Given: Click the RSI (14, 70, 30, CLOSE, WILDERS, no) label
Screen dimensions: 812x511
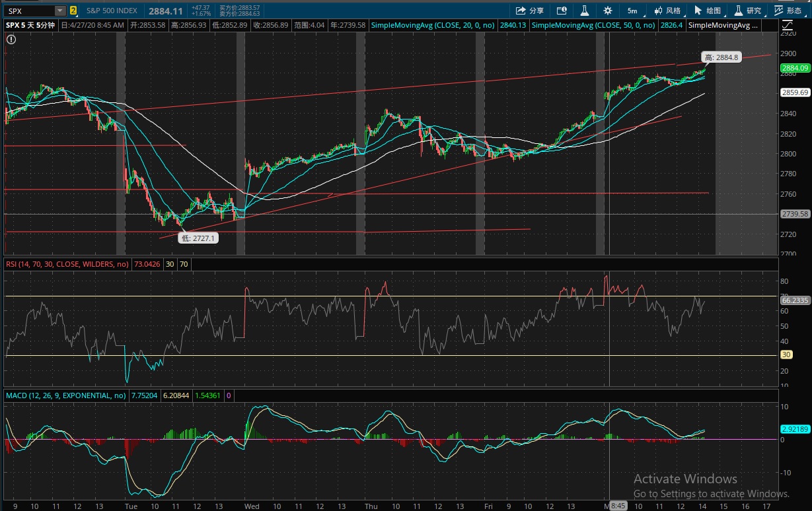Looking at the screenshot, I should pos(67,264).
